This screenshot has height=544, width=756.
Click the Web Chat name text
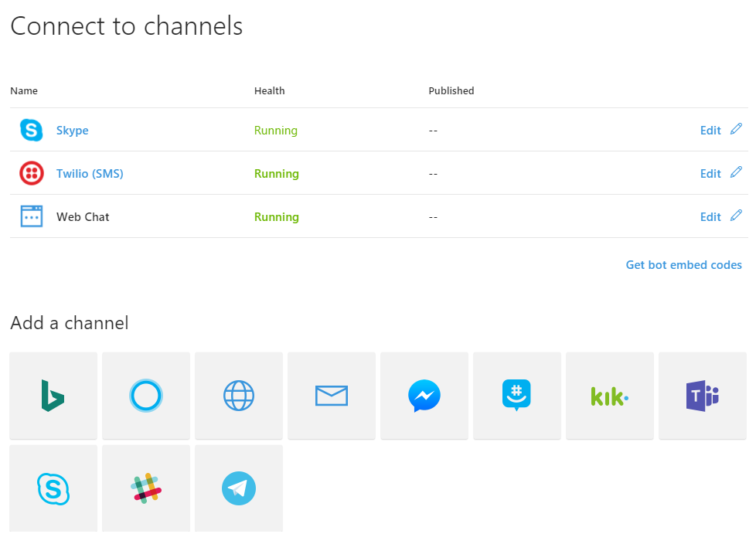point(83,217)
